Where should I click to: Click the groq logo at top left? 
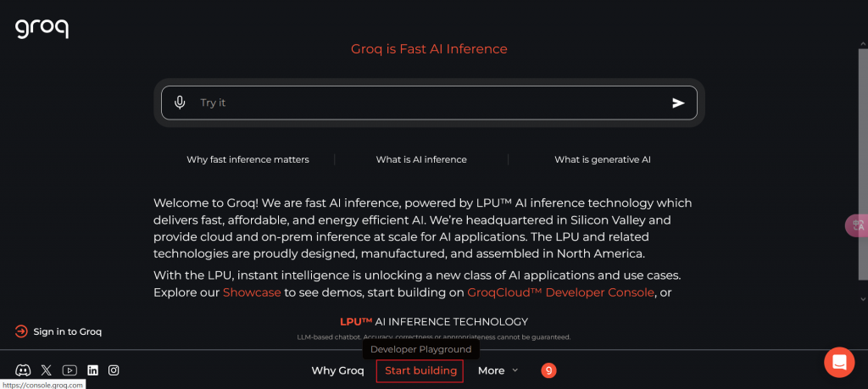click(42, 29)
